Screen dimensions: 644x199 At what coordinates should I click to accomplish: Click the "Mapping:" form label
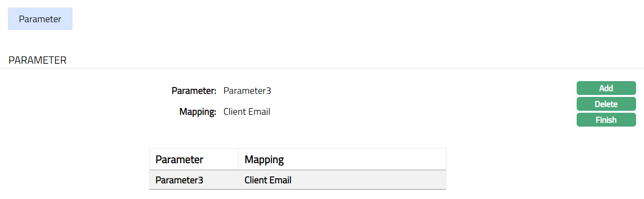click(198, 112)
